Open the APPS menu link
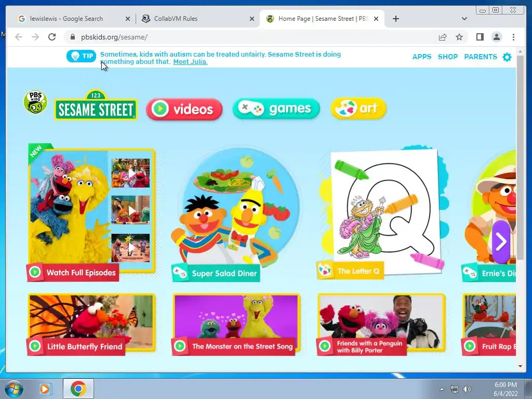The width and height of the screenshot is (532, 399). click(x=422, y=57)
